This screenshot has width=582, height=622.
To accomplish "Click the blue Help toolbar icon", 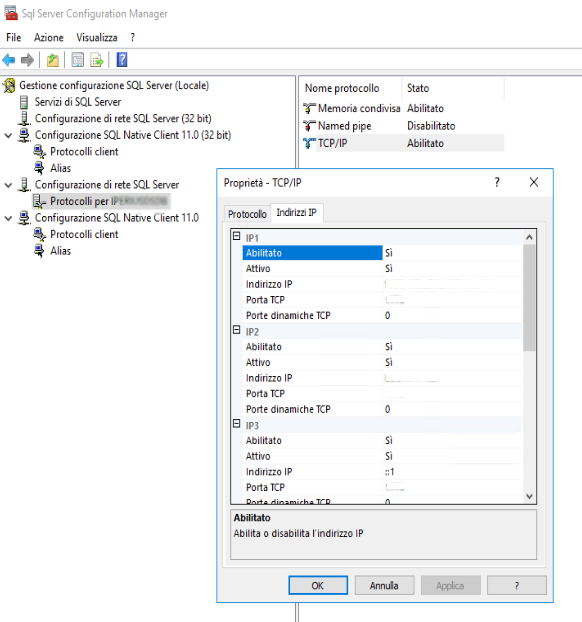I will click(122, 60).
